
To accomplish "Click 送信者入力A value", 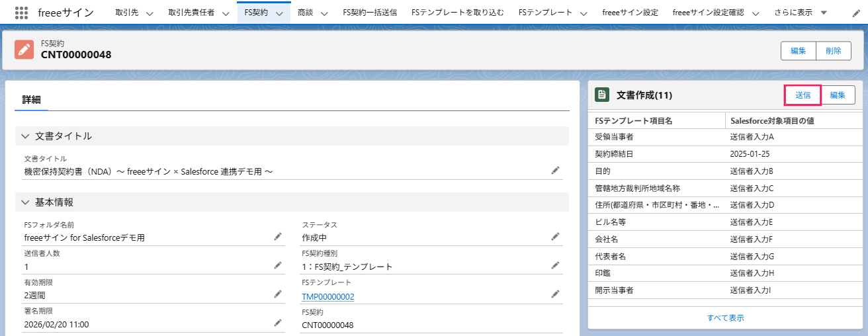I will tap(752, 137).
